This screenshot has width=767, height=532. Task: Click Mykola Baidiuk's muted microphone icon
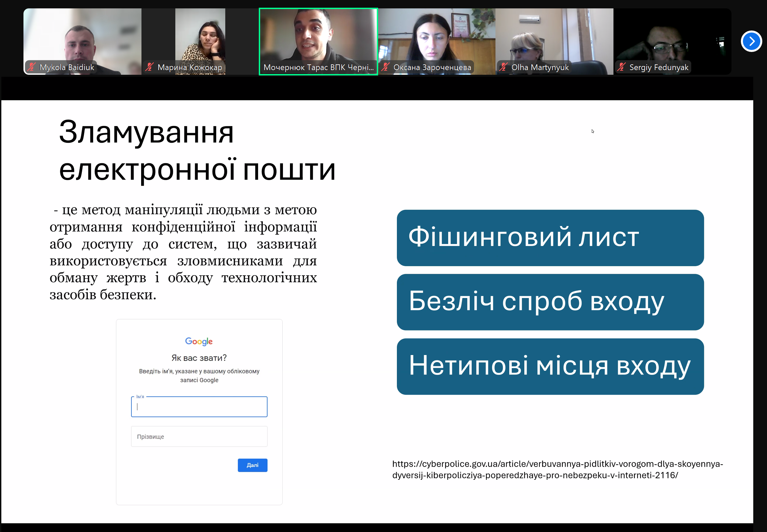32,67
